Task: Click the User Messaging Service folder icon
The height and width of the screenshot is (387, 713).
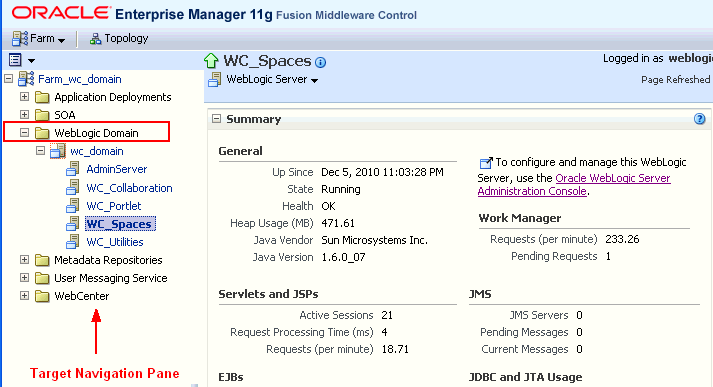Action: tap(42, 278)
